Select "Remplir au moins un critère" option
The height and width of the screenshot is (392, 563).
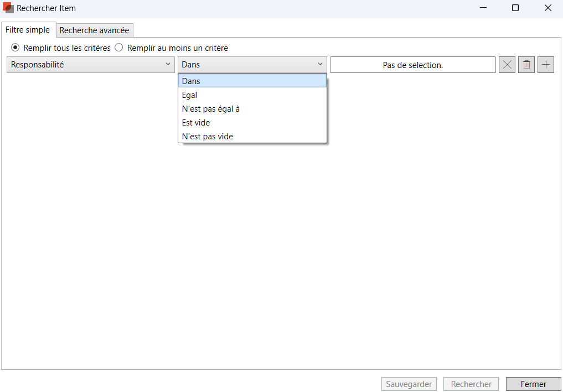[119, 48]
